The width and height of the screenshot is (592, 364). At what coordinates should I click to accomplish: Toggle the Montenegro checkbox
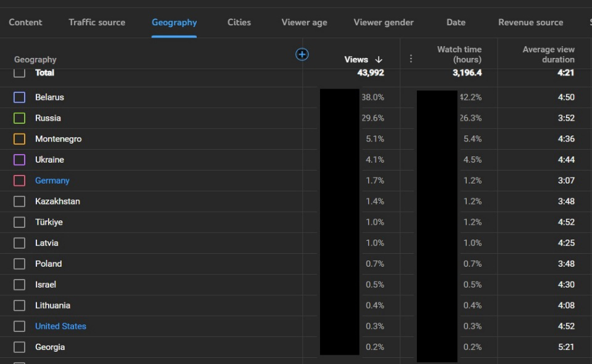[20, 139]
